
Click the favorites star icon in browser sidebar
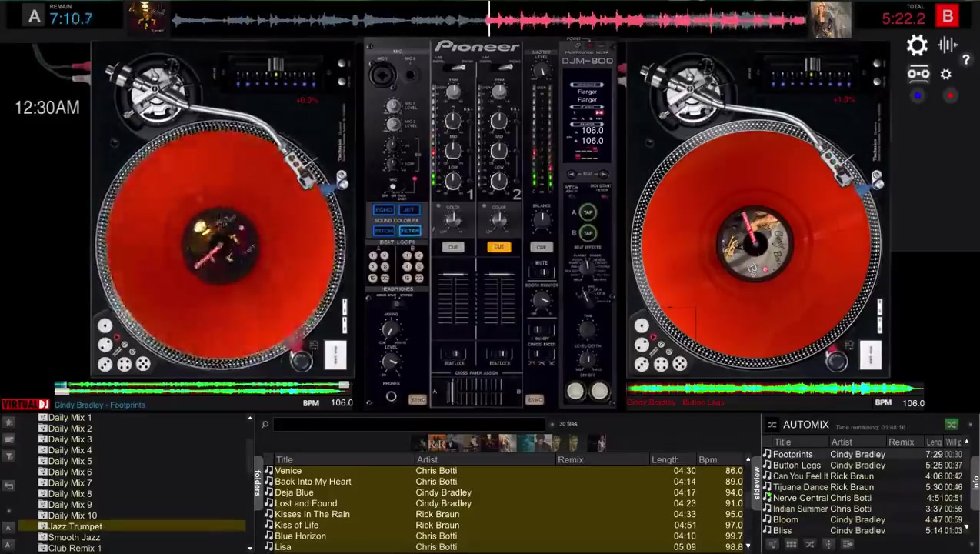8,422
